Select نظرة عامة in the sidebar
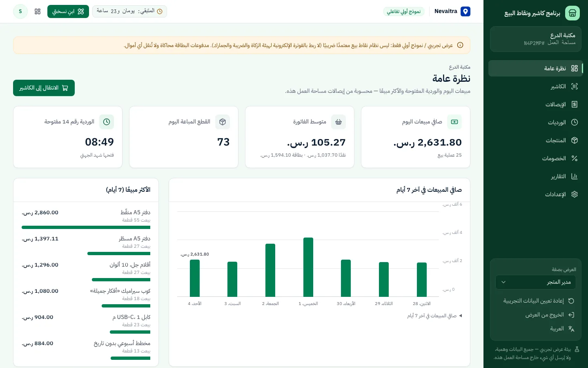The width and height of the screenshot is (588, 368). (x=536, y=68)
